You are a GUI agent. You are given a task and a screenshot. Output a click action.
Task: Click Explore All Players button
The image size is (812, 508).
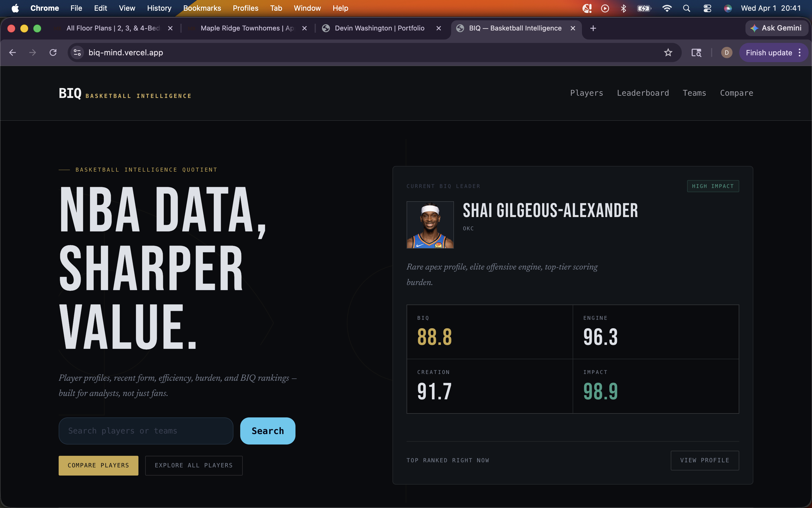point(194,465)
